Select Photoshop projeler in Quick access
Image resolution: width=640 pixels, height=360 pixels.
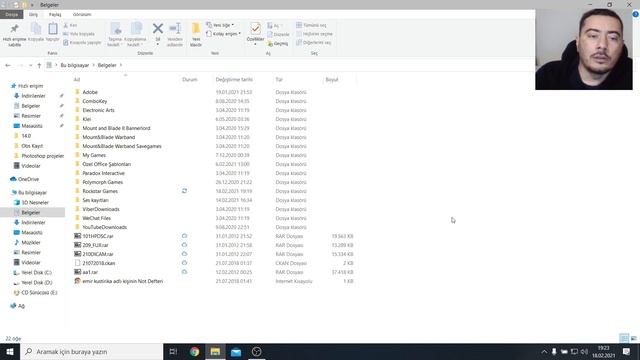point(39,156)
